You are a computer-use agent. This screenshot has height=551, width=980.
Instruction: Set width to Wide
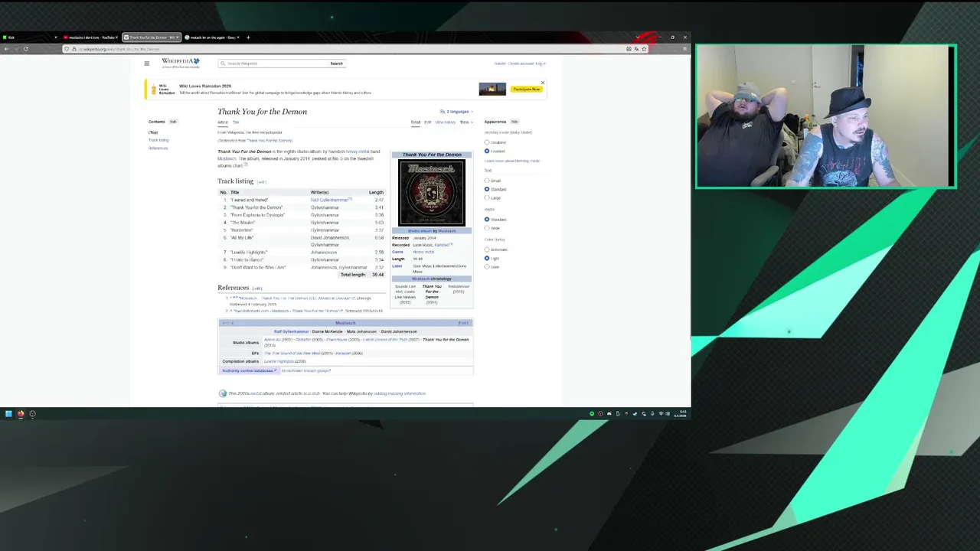[487, 228]
